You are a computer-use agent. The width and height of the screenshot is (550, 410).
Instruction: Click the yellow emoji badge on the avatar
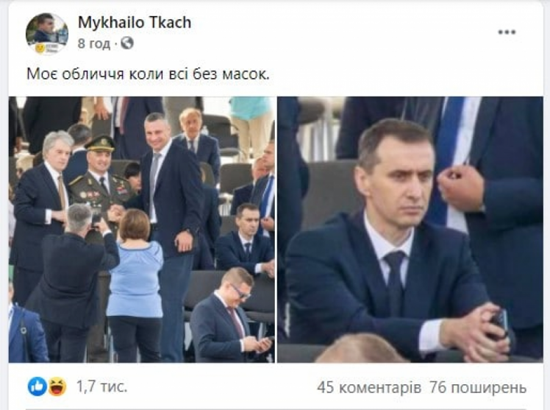(40, 48)
